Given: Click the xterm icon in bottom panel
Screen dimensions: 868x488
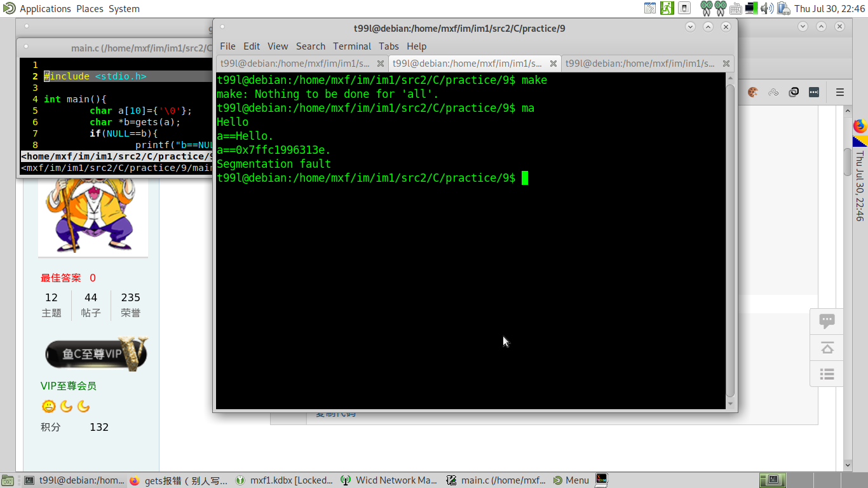Looking at the screenshot, I should pyautogui.click(x=602, y=480).
